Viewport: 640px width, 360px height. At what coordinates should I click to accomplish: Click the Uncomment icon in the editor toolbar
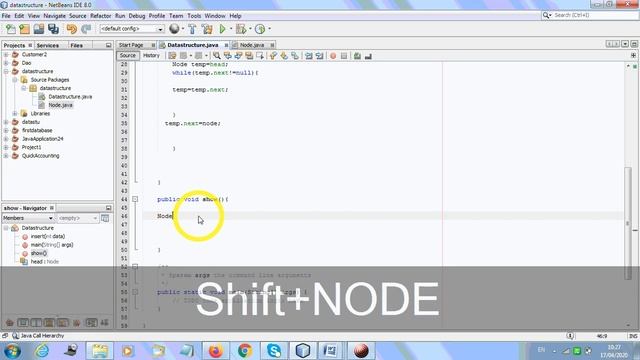point(368,56)
